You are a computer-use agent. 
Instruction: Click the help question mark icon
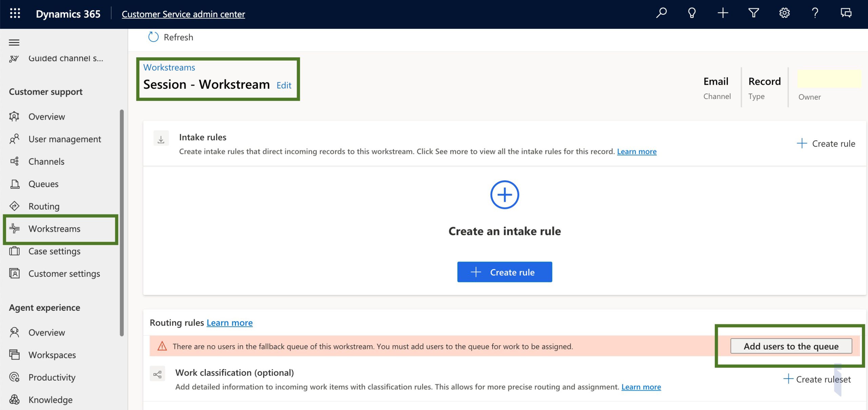click(x=815, y=14)
